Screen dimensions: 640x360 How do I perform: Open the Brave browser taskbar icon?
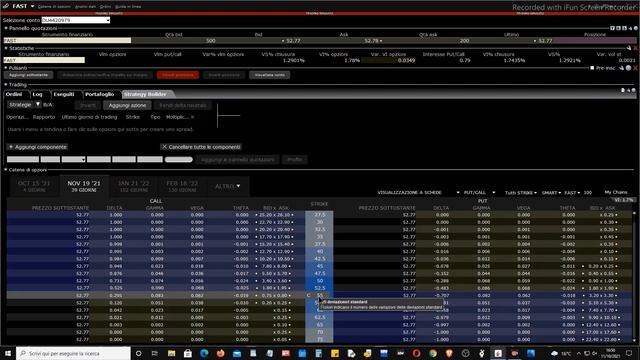click(x=449, y=353)
